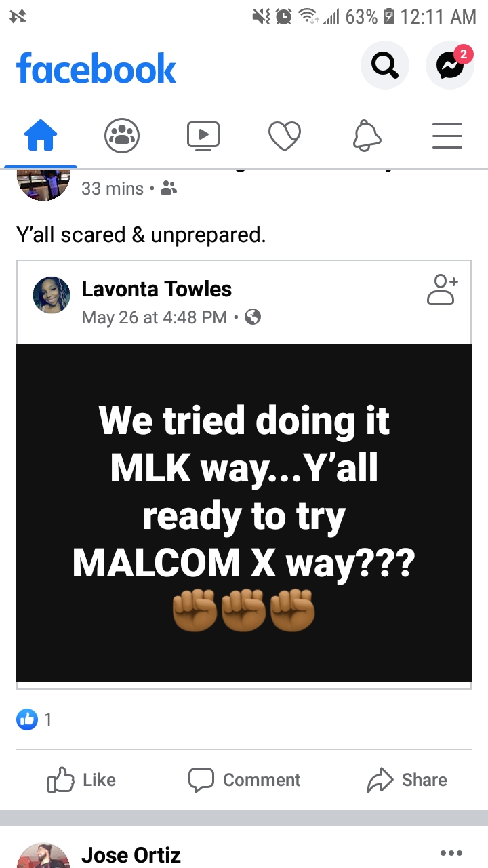Open the Dating heart tab
The width and height of the screenshot is (488, 868).
tap(285, 136)
